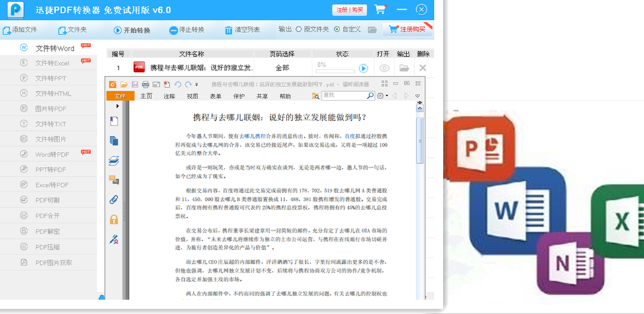Select PDF合并 merge option
Image resolution: width=644 pixels, height=314 pixels.
pos(48,216)
